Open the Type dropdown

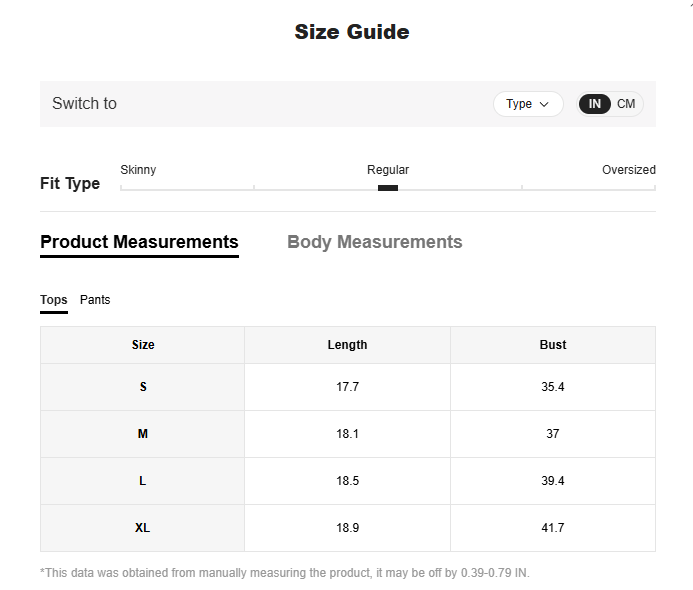click(x=528, y=104)
